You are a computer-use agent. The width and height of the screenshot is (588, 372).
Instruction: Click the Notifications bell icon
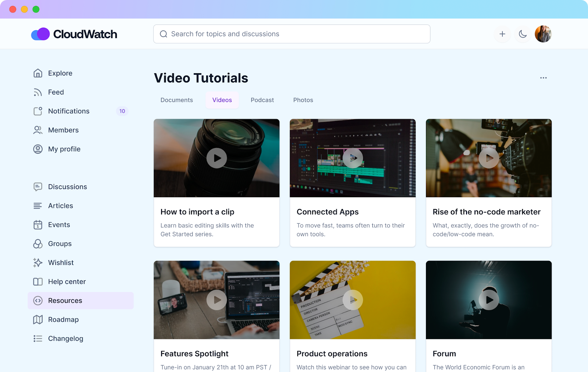click(38, 111)
